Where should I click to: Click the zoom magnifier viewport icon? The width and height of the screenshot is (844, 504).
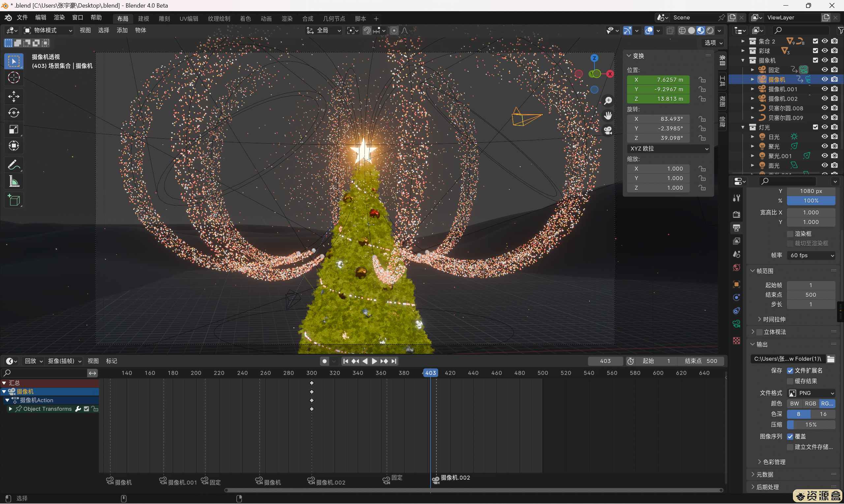click(x=608, y=101)
